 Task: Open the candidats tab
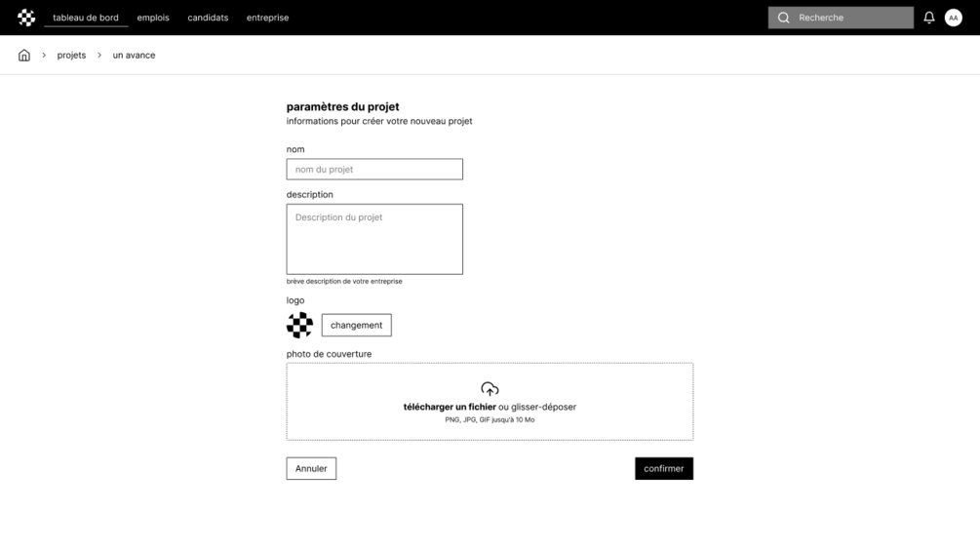[208, 18]
